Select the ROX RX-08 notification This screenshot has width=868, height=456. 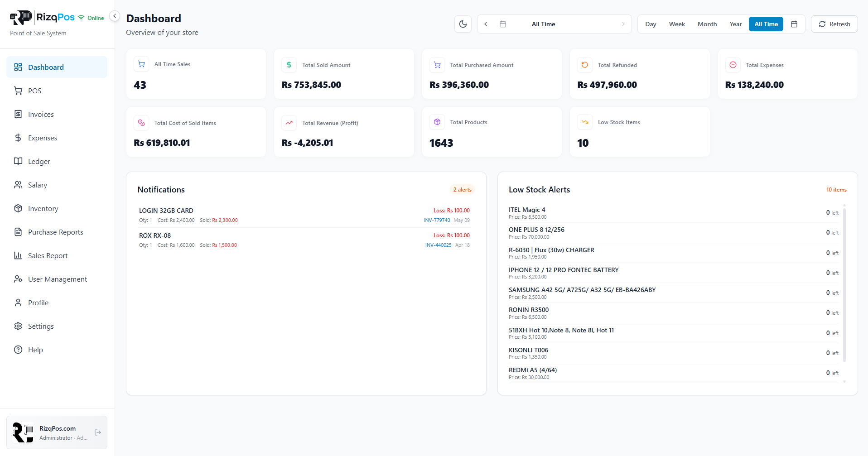click(x=304, y=240)
